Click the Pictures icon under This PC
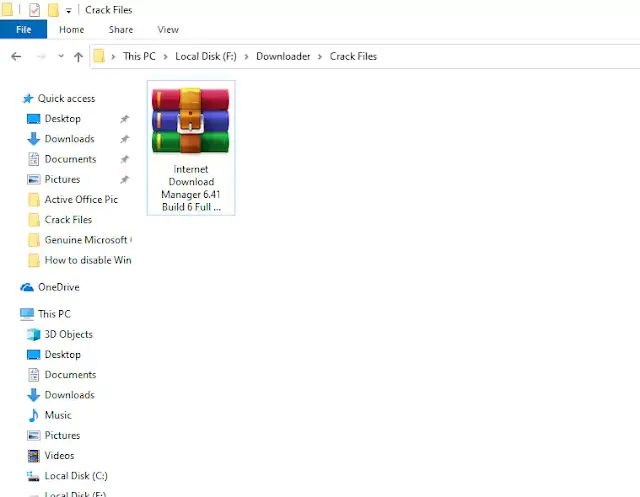This screenshot has height=497, width=640. pos(33,435)
